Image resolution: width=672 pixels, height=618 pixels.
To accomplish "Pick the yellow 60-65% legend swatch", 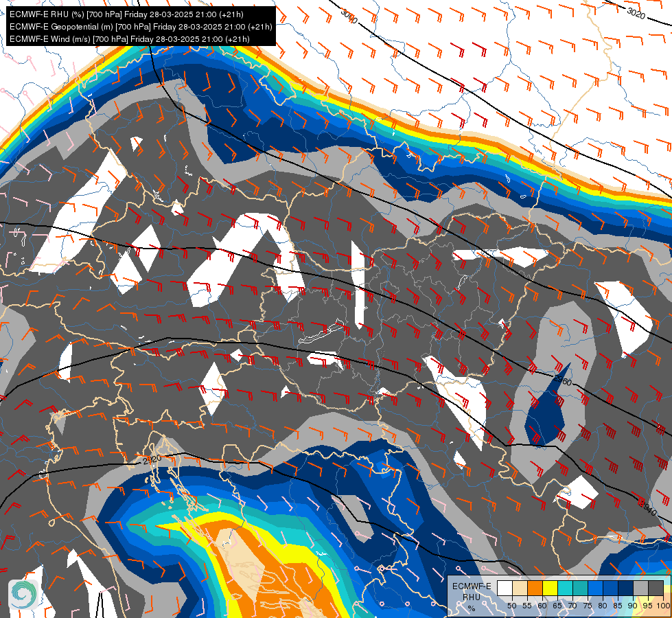I will [x=550, y=588].
